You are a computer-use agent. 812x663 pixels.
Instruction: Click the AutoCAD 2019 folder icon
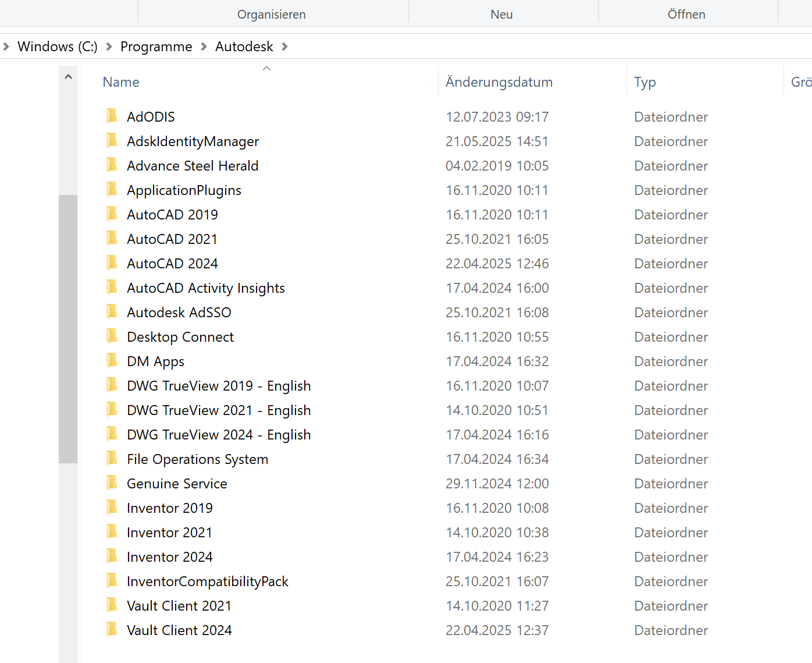pyautogui.click(x=112, y=214)
